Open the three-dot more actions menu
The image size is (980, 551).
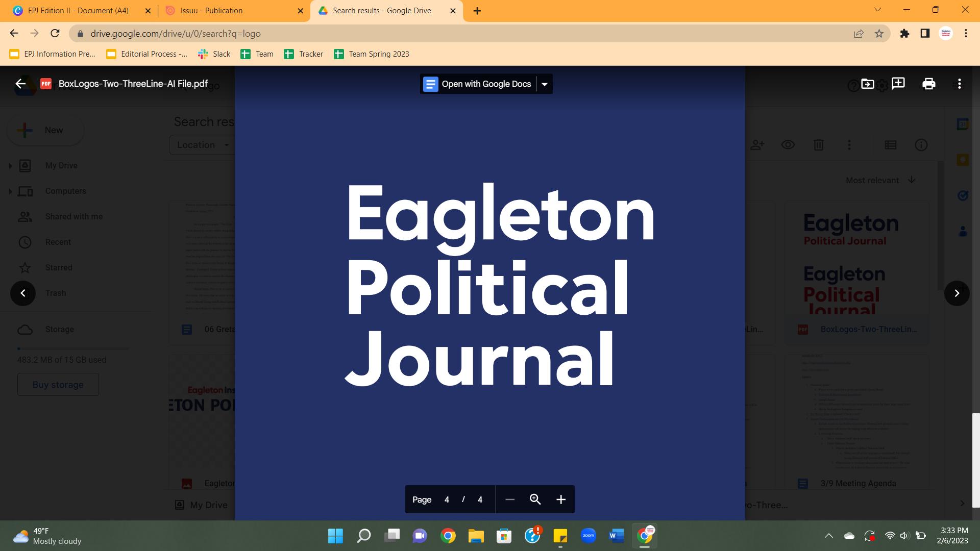click(959, 84)
